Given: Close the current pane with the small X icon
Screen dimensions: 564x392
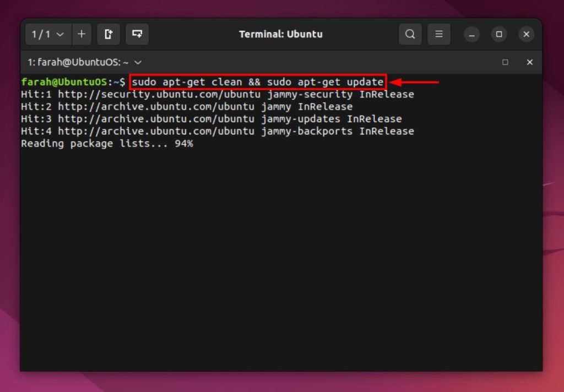Looking at the screenshot, I should pos(529,62).
